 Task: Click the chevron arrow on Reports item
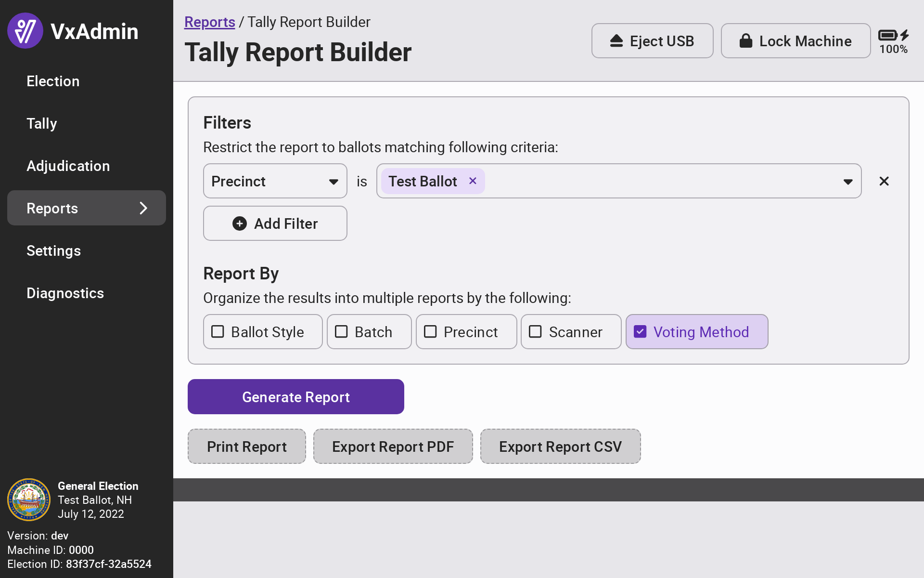[x=143, y=208]
